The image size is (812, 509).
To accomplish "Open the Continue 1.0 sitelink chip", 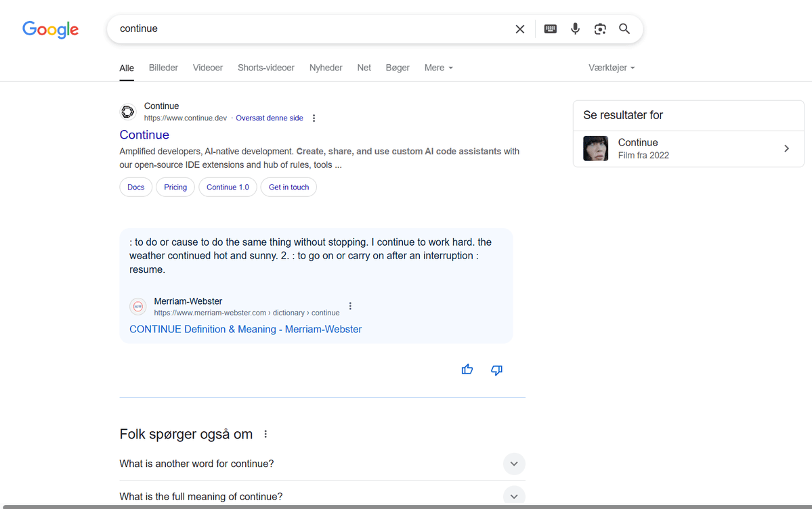I will (228, 187).
